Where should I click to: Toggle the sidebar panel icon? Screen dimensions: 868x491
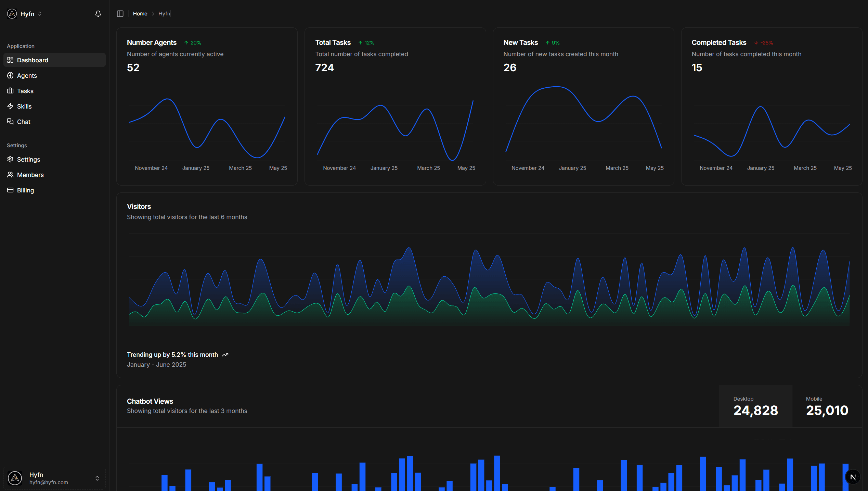point(120,14)
